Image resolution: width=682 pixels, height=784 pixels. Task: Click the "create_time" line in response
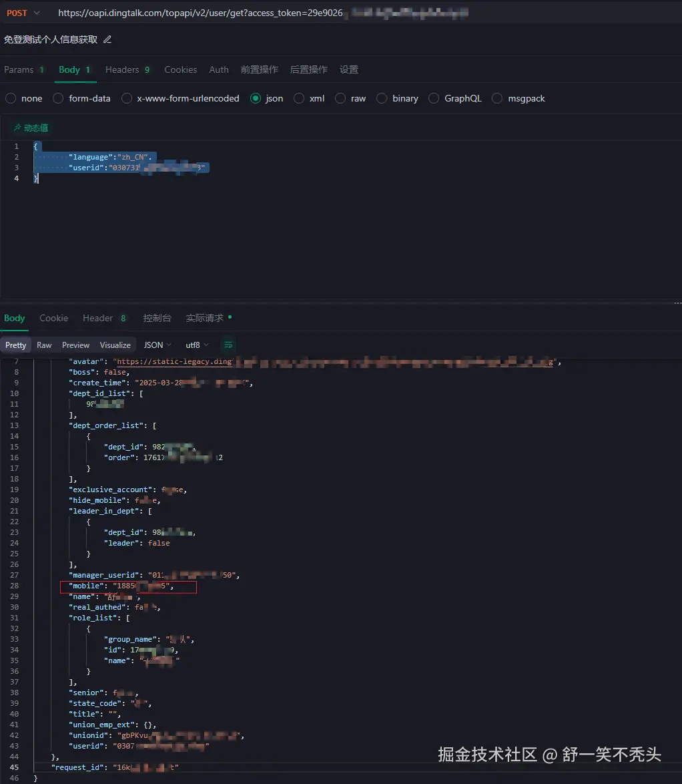(x=160, y=383)
